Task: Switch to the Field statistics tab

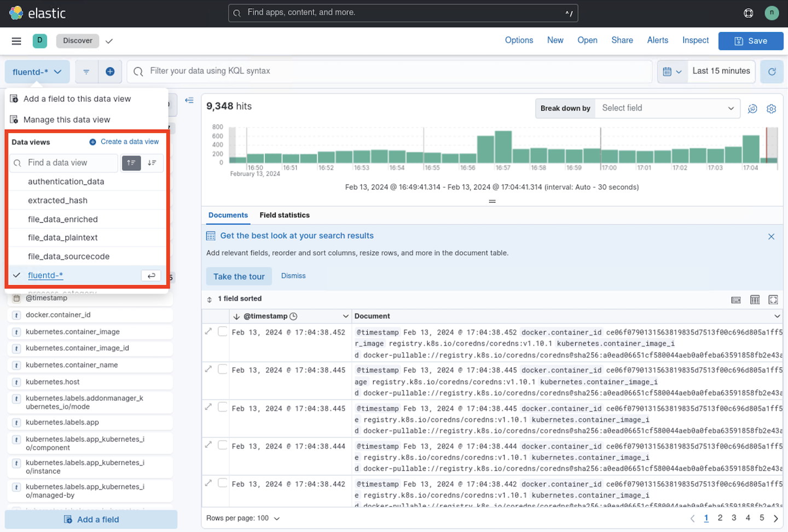Action: [x=285, y=215]
